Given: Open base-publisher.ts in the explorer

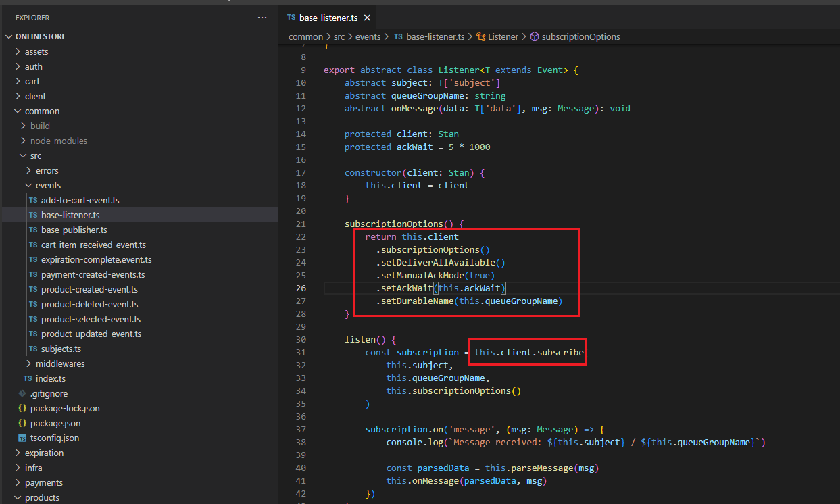Looking at the screenshot, I should [x=74, y=230].
